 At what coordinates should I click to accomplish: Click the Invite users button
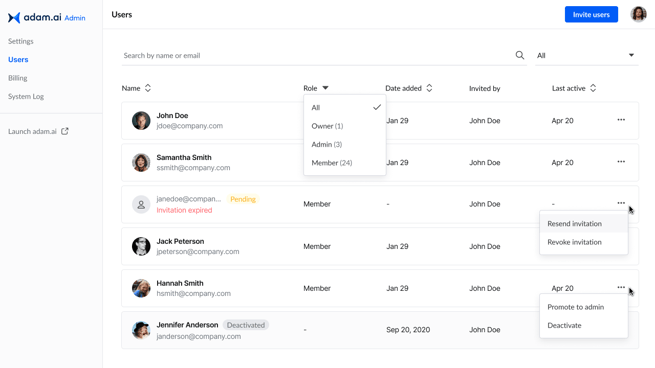[591, 15]
